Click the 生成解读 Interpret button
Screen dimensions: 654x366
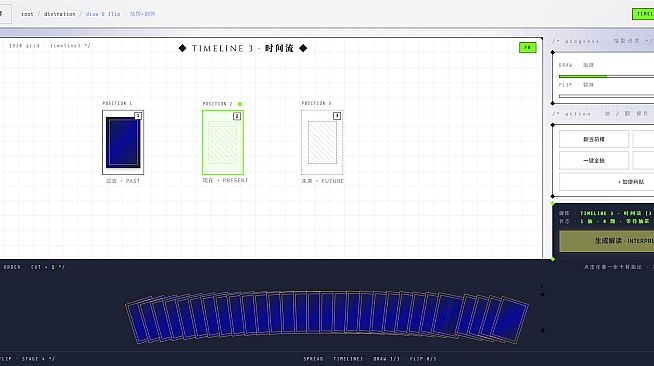tap(606, 241)
